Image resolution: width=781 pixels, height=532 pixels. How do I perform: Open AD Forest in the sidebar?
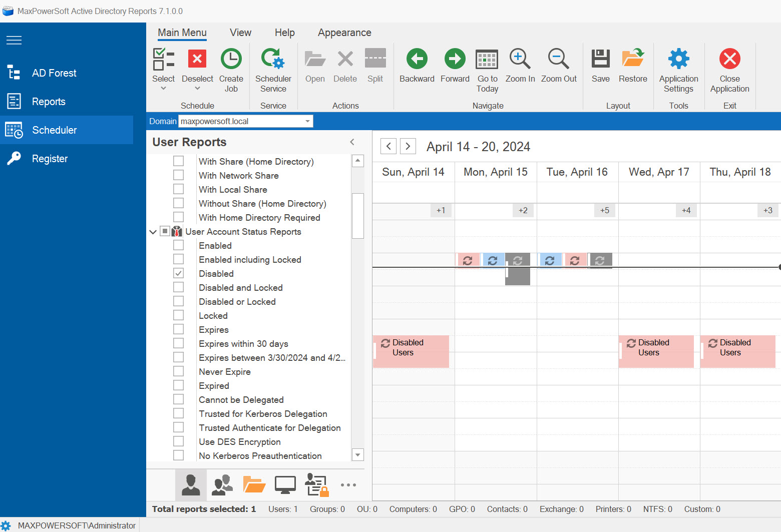[66, 73]
